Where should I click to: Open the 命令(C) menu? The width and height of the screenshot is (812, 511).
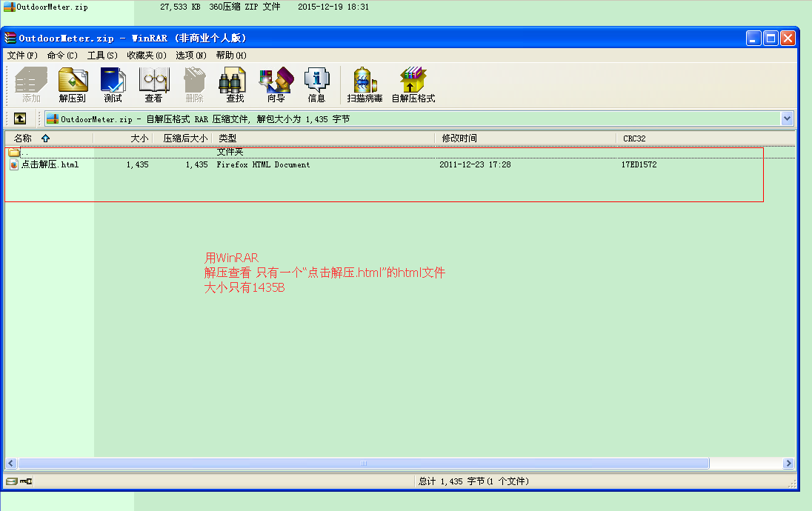pos(62,55)
